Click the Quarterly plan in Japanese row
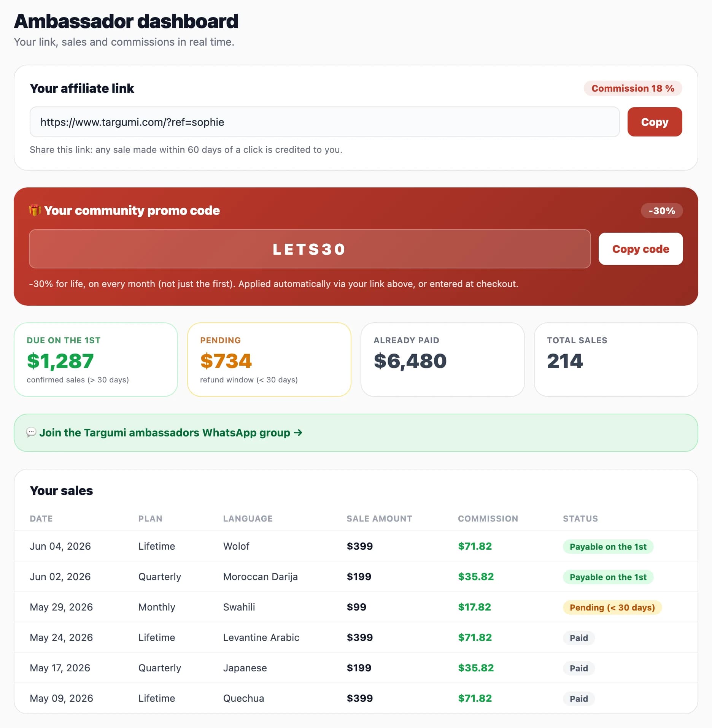 [160, 668]
